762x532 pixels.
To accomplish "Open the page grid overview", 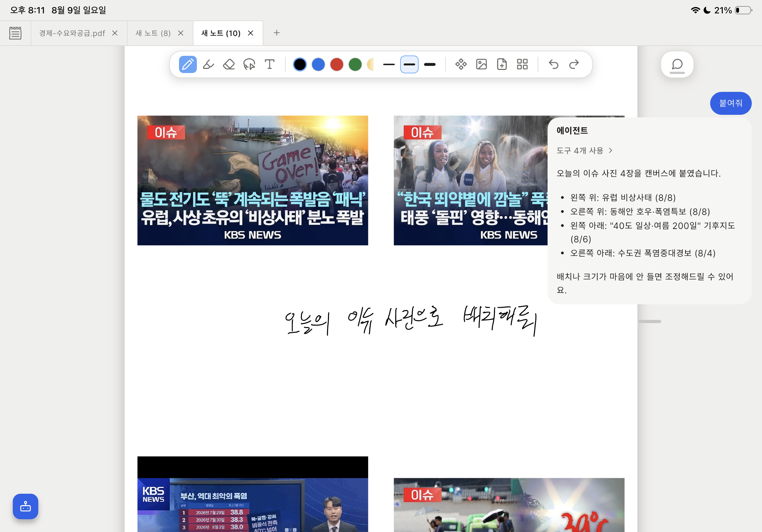I will (x=522, y=64).
